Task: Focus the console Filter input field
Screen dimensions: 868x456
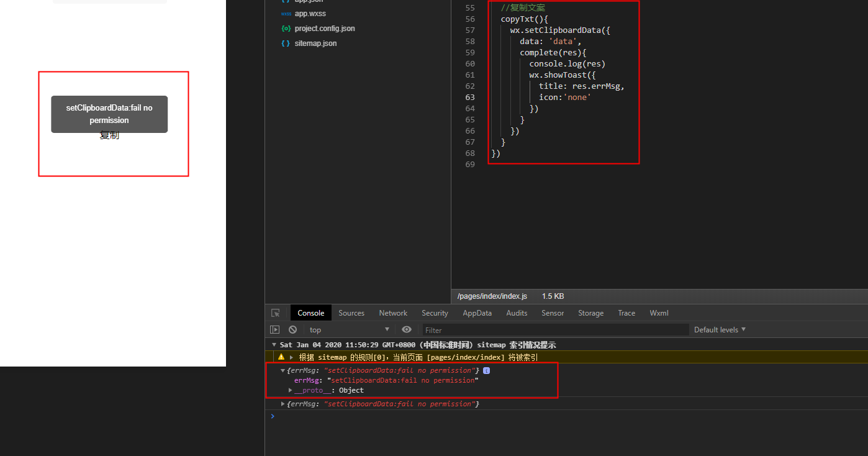Action: [556, 330]
